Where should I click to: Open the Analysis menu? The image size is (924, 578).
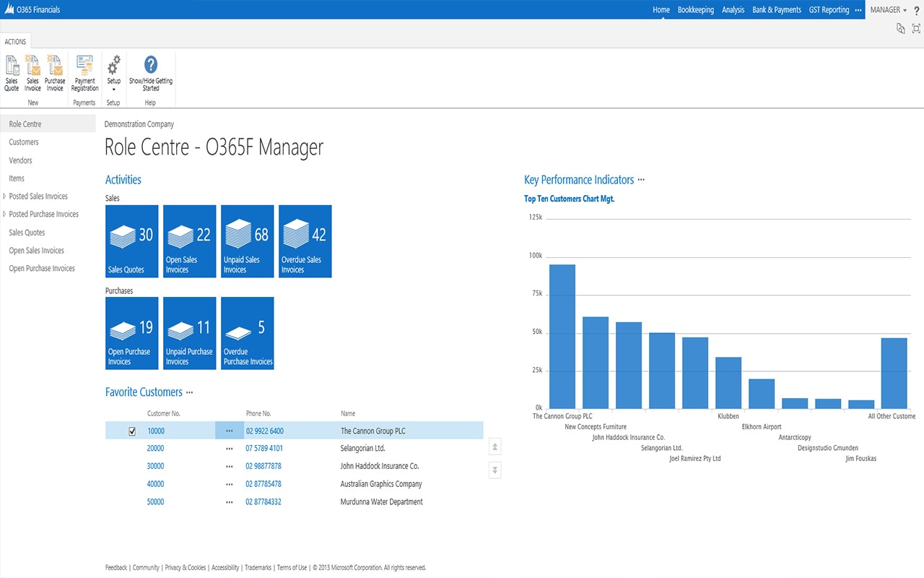coord(733,10)
